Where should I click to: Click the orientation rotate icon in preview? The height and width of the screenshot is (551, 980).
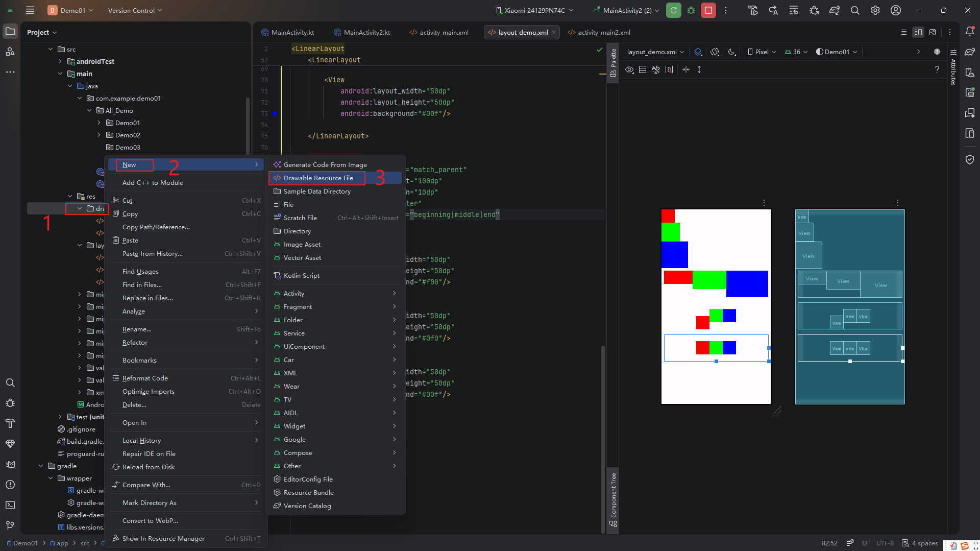[x=715, y=52]
